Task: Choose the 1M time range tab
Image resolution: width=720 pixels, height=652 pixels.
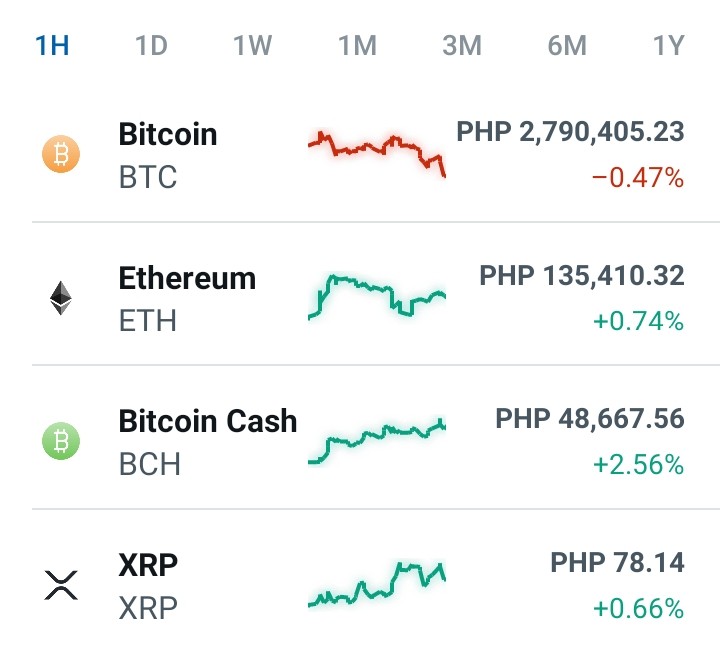Action: [357, 45]
